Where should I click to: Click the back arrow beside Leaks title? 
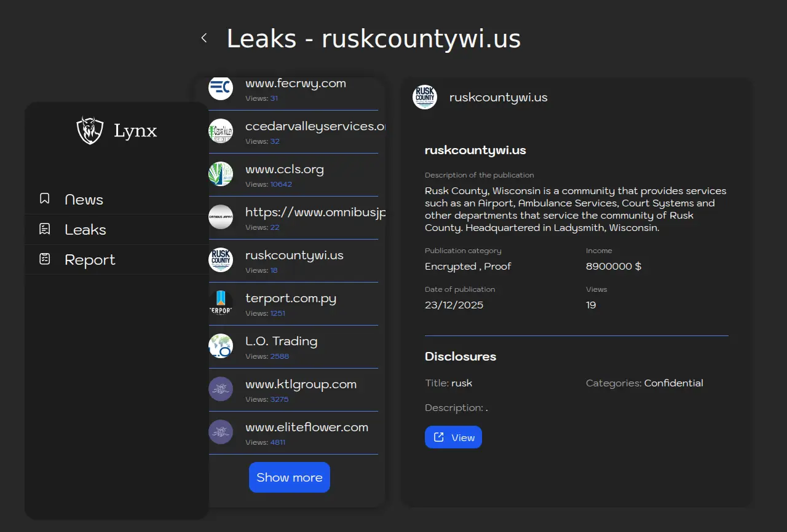click(204, 38)
